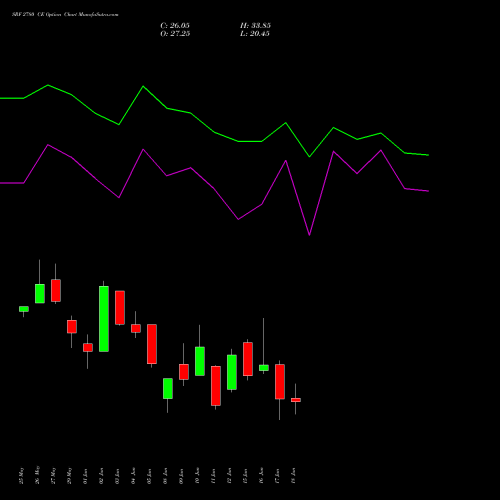Click the close value C: 26.05

175,26
